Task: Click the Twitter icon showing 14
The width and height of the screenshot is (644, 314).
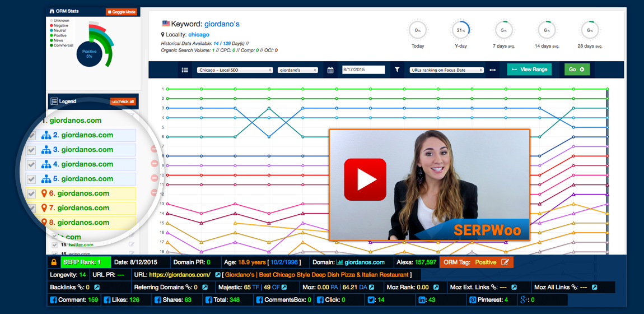Action: point(371,300)
